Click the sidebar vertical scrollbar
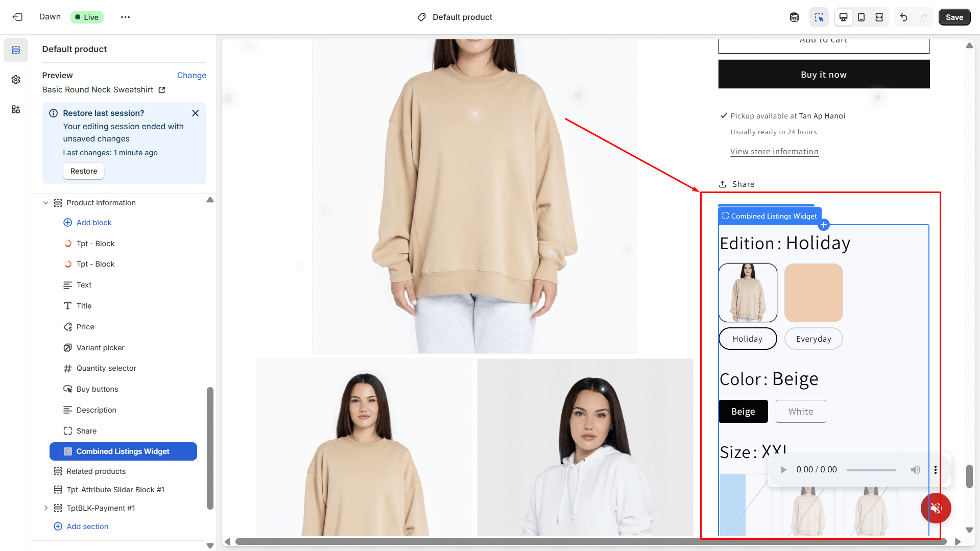The width and height of the screenshot is (980, 551). 210,448
